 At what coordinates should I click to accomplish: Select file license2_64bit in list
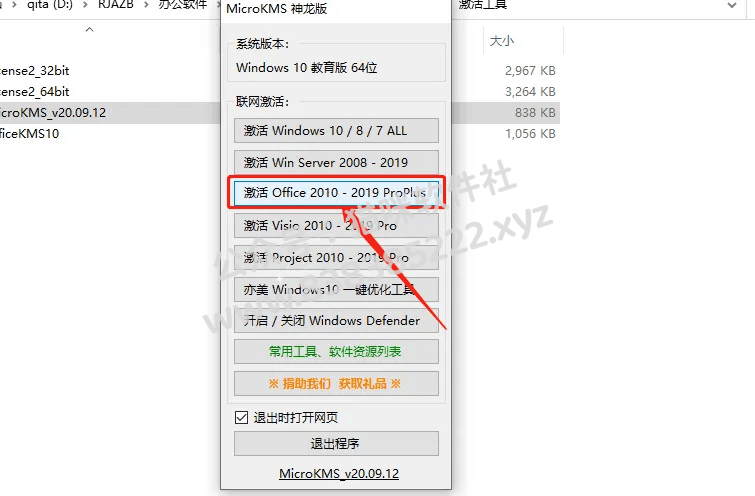[x=34, y=91]
